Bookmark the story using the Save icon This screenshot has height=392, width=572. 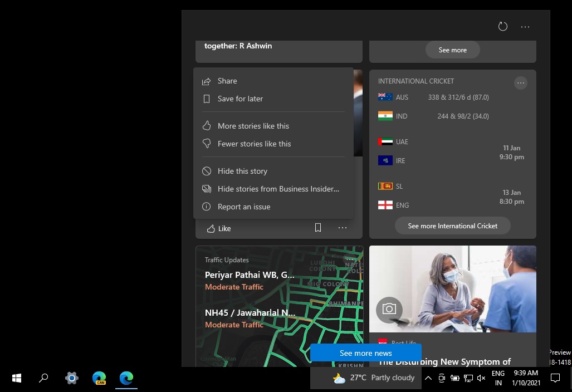(318, 228)
